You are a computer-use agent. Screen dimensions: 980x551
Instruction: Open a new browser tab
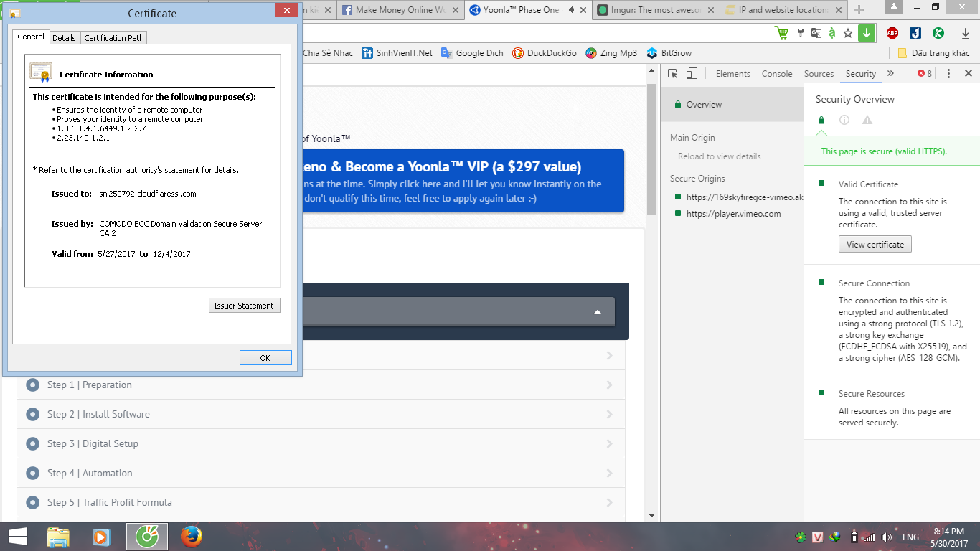pyautogui.click(x=859, y=10)
